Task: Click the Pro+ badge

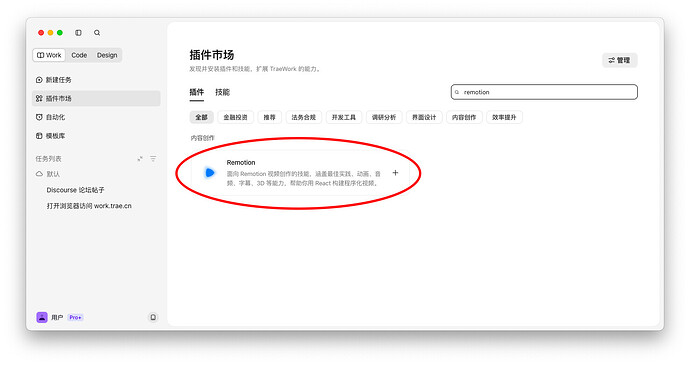Action: click(x=75, y=317)
